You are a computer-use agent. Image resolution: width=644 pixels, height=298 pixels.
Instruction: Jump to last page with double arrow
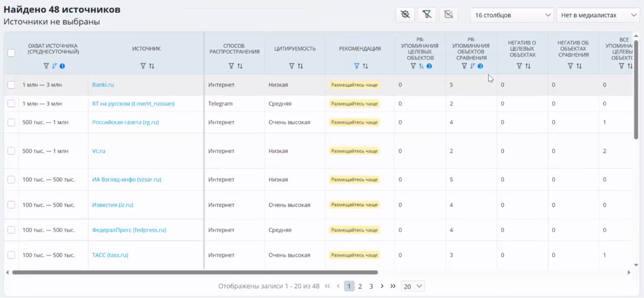[393, 286]
